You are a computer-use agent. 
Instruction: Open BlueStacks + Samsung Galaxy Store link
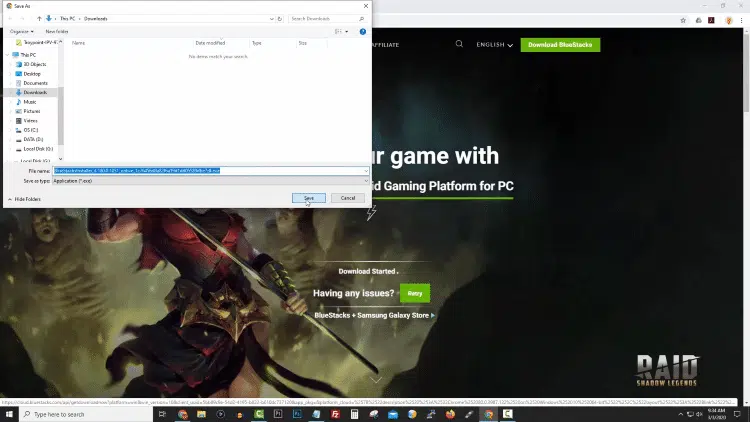point(374,315)
